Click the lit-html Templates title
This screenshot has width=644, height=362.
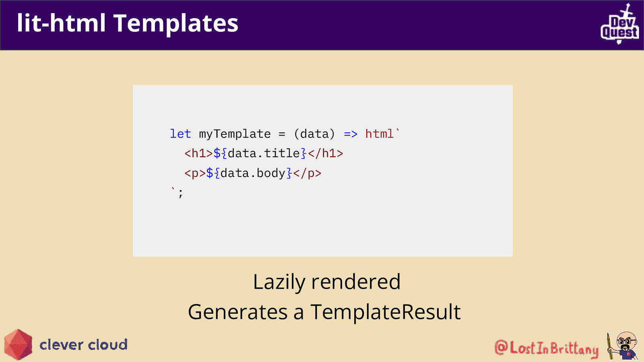128,23
